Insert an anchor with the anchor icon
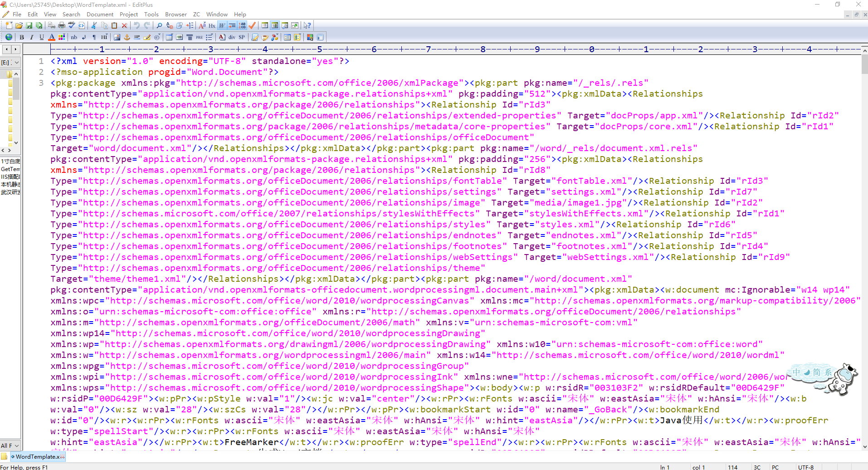The width and height of the screenshot is (868, 470). (127, 37)
